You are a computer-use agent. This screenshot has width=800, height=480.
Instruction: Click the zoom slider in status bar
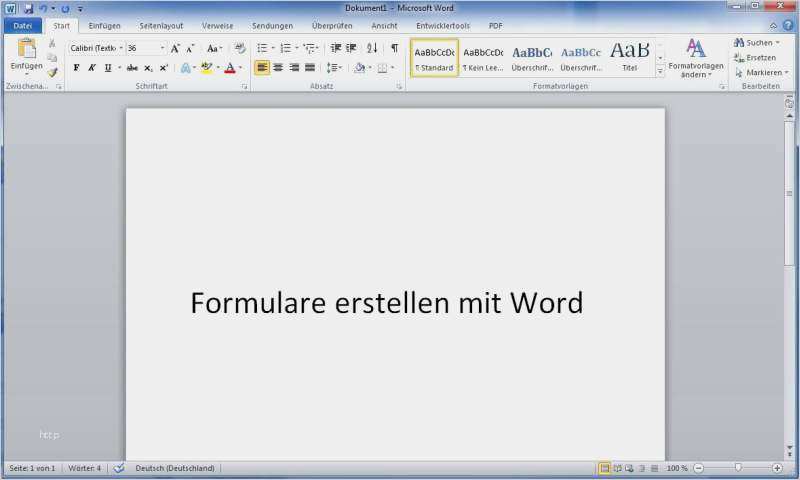tap(738, 468)
